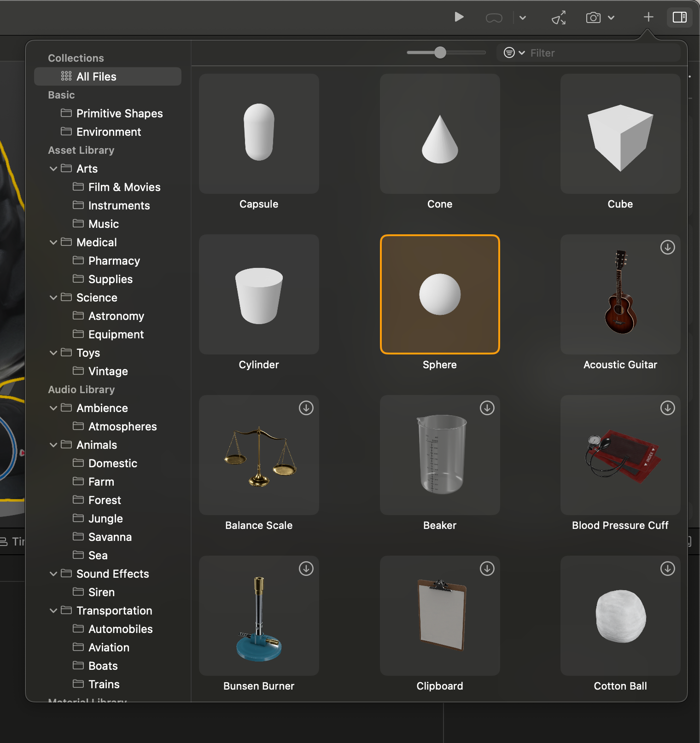The height and width of the screenshot is (743, 700).
Task: Select the Forest folder
Action: coord(97,500)
